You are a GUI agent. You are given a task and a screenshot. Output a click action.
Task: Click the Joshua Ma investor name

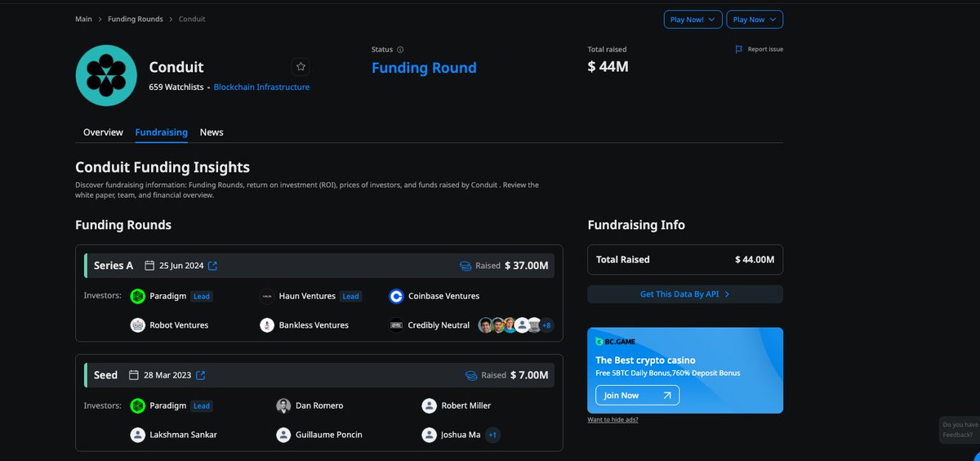(461, 435)
